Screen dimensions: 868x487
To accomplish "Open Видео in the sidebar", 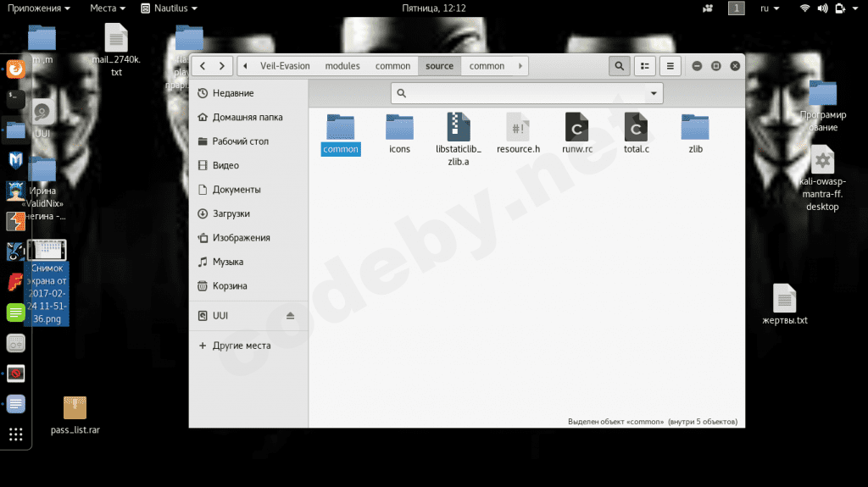I will click(x=248, y=165).
